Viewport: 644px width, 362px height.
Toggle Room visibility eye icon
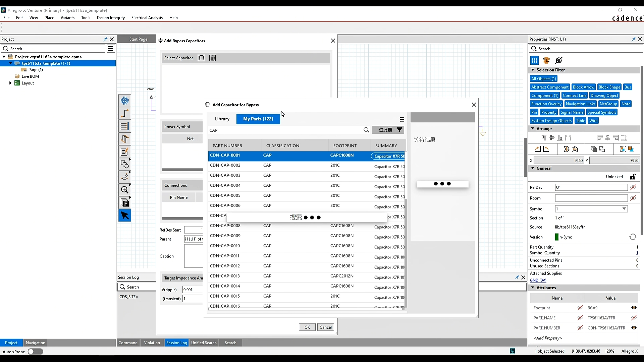pyautogui.click(x=633, y=198)
